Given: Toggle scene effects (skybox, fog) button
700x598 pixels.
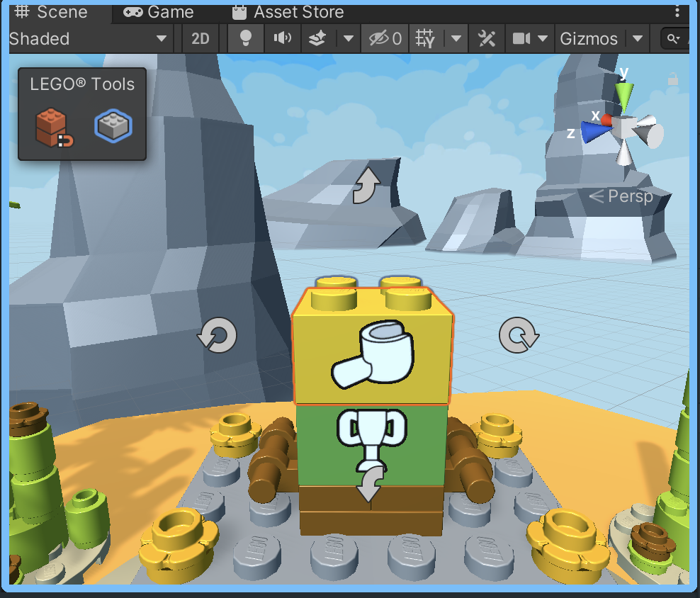Looking at the screenshot, I should [318, 39].
